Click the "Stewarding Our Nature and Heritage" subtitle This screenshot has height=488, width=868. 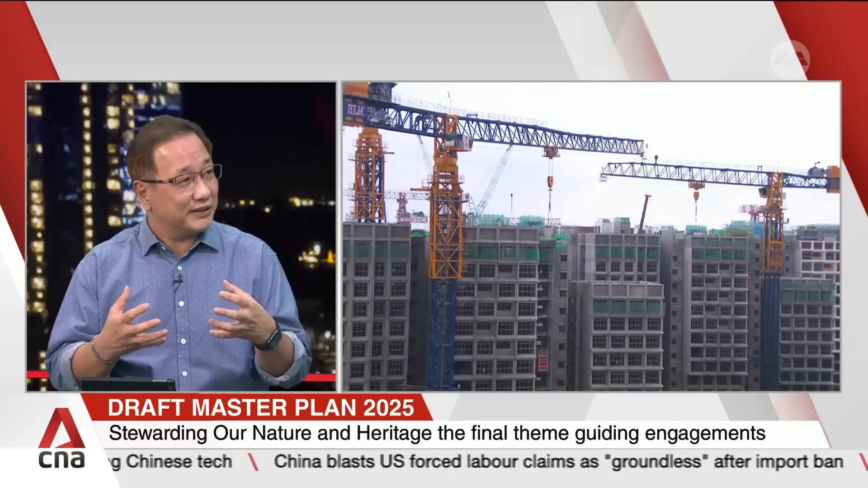pyautogui.click(x=436, y=433)
